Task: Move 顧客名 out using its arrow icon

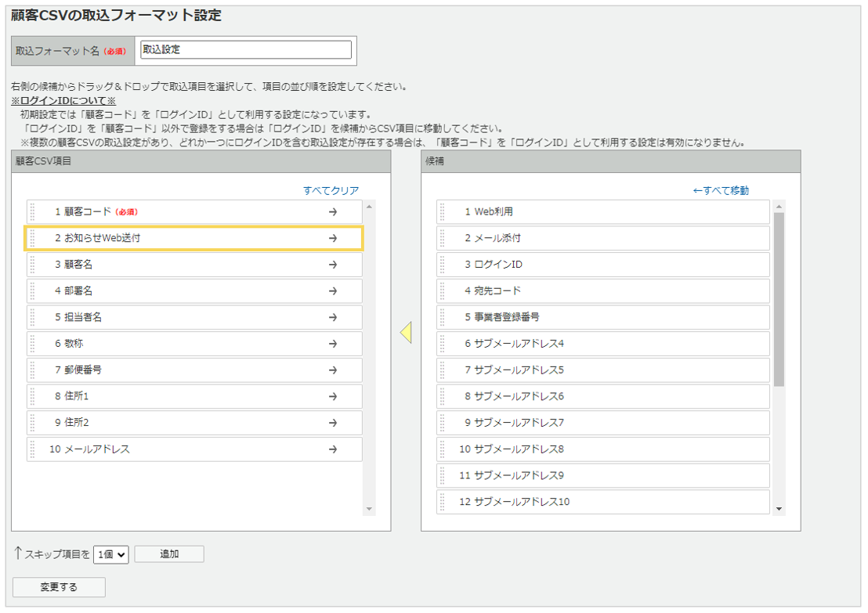Action: tap(332, 265)
